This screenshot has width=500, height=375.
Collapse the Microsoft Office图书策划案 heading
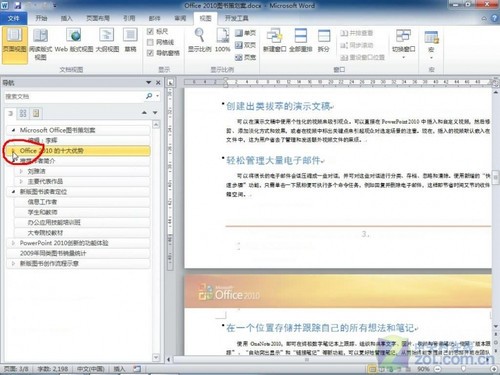pos(13,130)
